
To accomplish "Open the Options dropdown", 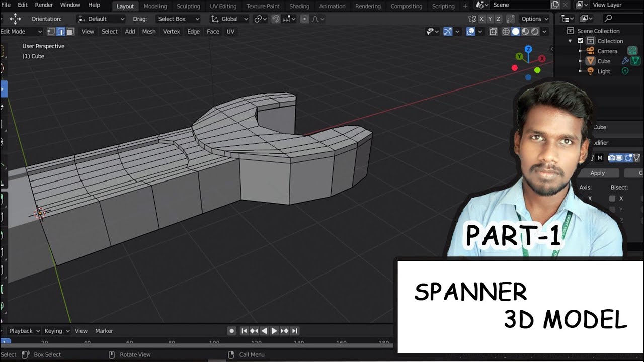I will click(535, 19).
